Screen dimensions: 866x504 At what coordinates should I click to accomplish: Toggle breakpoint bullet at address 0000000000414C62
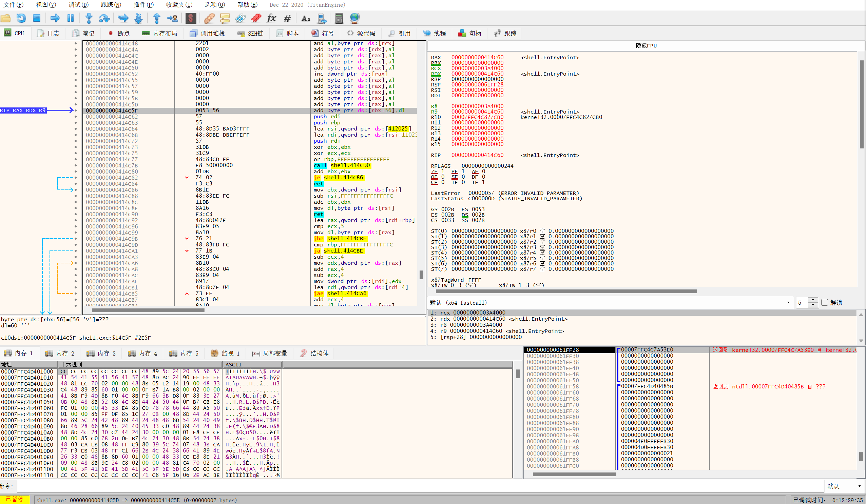[x=76, y=117]
